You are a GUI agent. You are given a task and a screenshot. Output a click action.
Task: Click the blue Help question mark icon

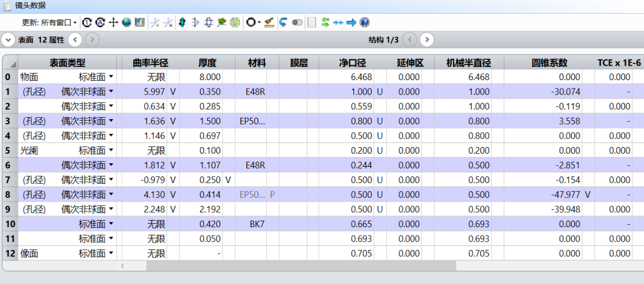tap(365, 22)
